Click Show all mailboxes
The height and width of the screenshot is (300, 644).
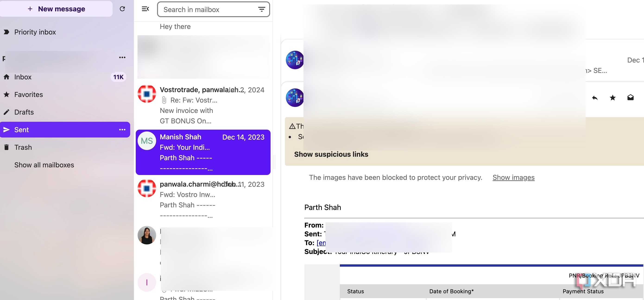point(44,165)
